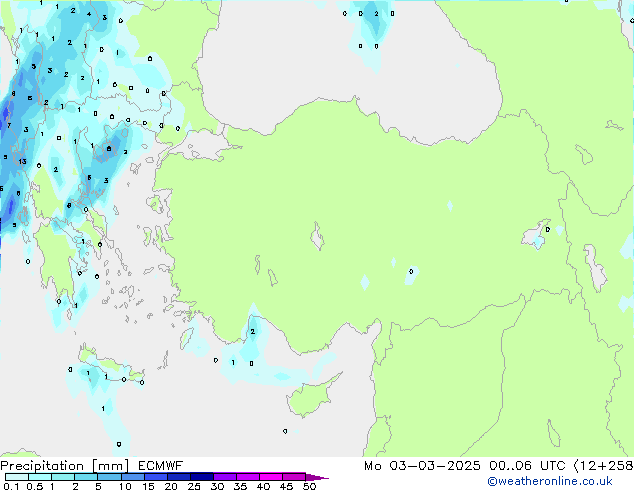Click the '(12+258' forecast step text
Image resolution: width=634 pixels, height=490 pixels.
[603, 466]
